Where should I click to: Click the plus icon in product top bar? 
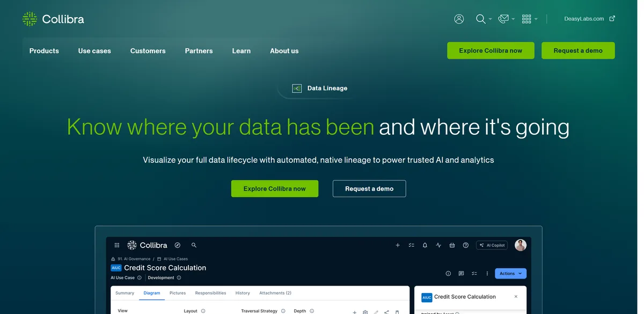coord(398,245)
